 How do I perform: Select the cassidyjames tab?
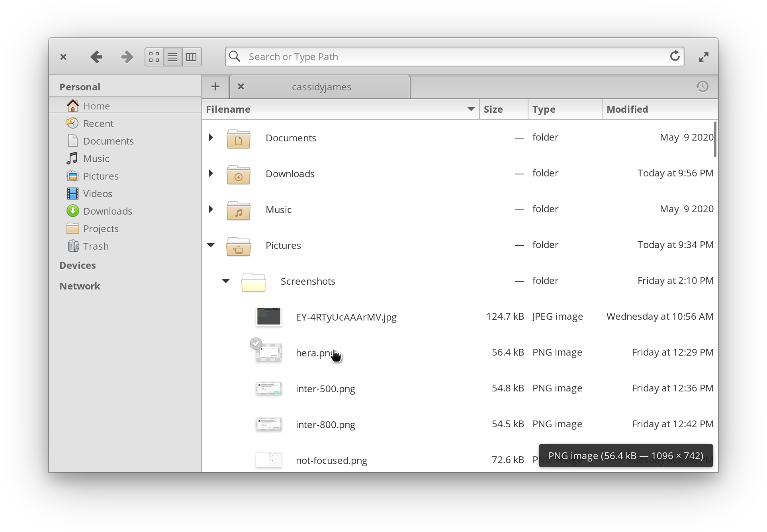click(x=321, y=86)
